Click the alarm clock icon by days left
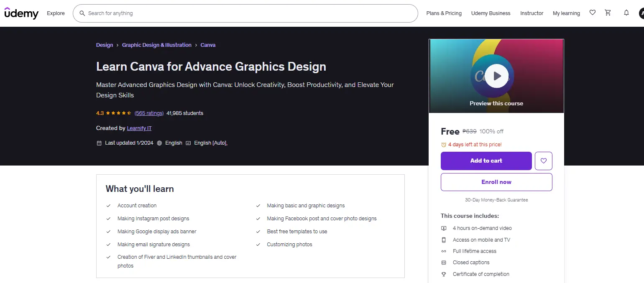Screen dimensions: 644x283 pos(444,145)
